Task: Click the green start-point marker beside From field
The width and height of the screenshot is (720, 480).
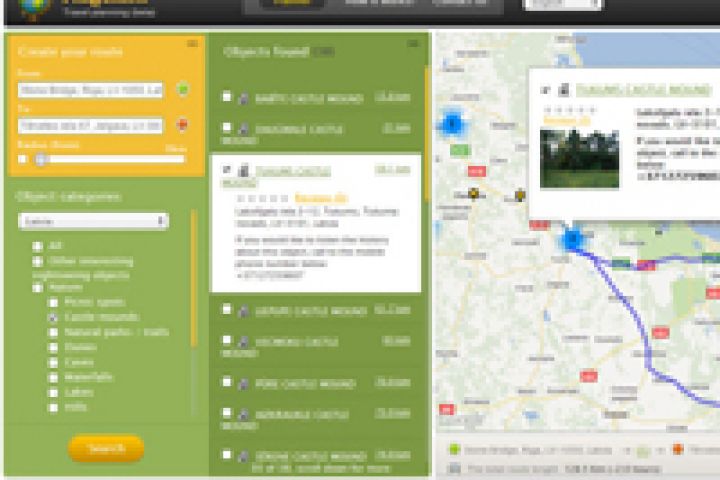Action: pos(183,89)
